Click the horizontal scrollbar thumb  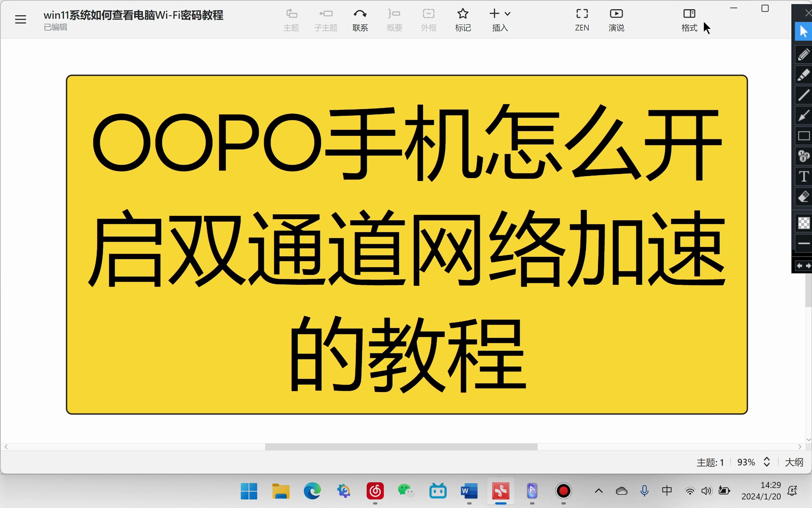pyautogui.click(x=401, y=447)
